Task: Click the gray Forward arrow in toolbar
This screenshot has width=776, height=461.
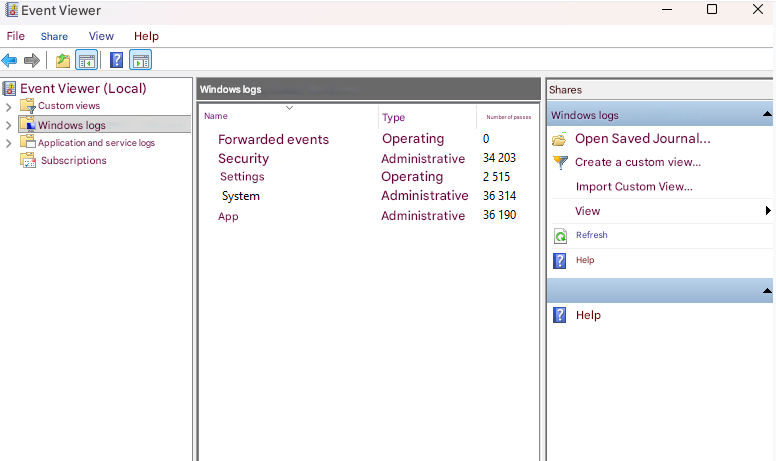Action: (32, 60)
